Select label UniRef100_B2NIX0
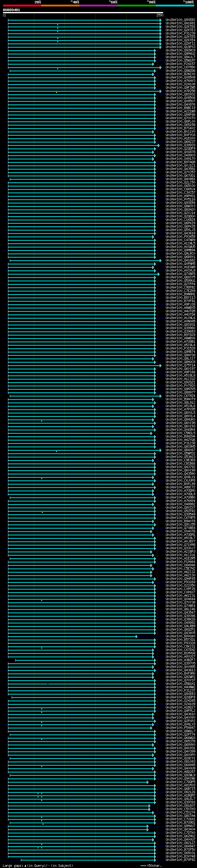Viewport: 197px width, 868px height. click(180, 74)
